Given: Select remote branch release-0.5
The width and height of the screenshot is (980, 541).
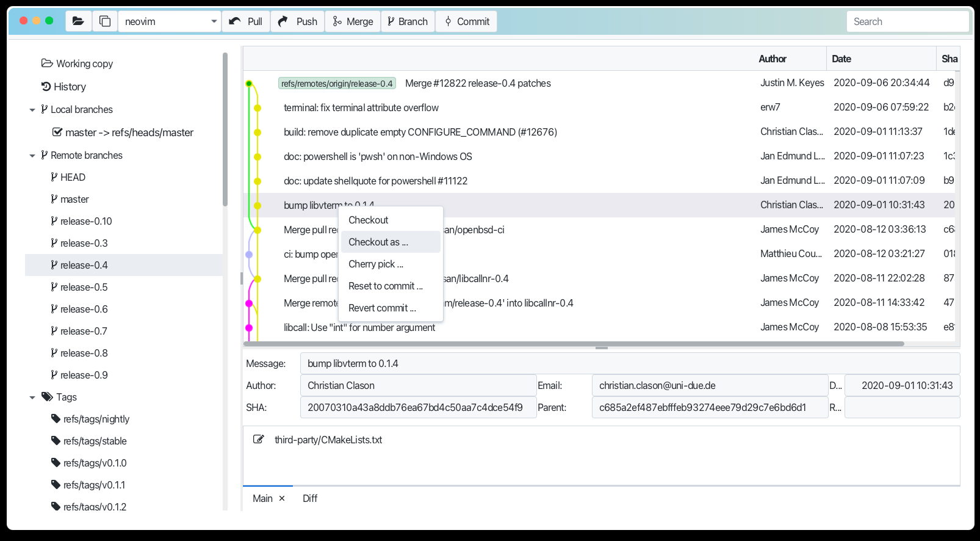Looking at the screenshot, I should 79,287.
